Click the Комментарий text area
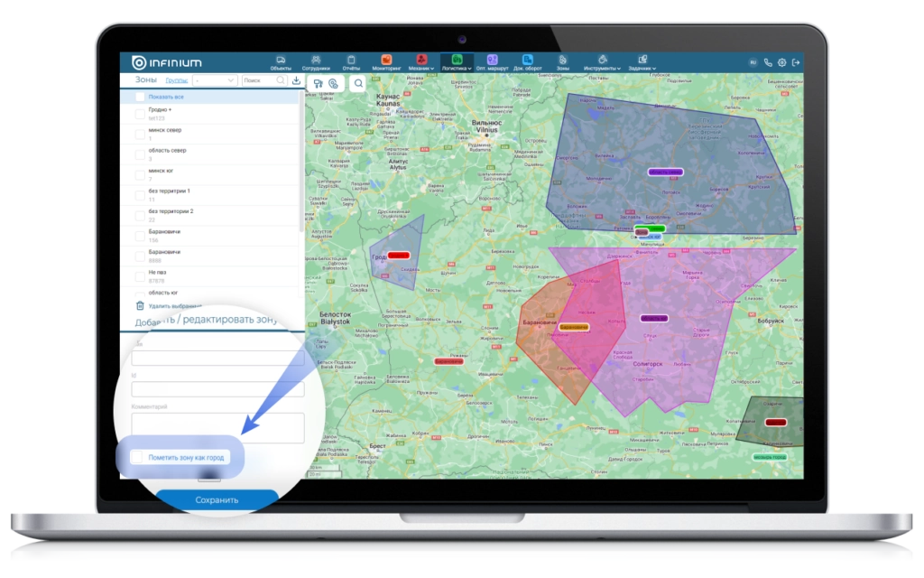 218,427
